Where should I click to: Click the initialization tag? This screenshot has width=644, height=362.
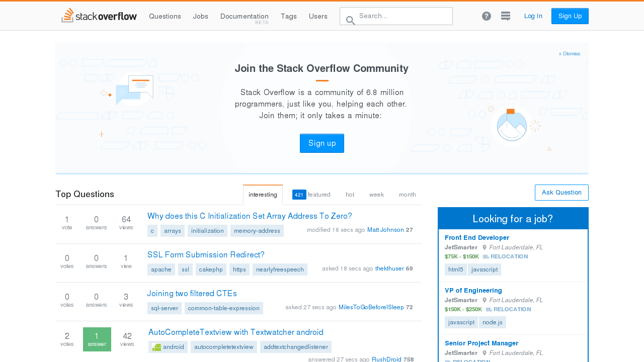click(x=207, y=231)
